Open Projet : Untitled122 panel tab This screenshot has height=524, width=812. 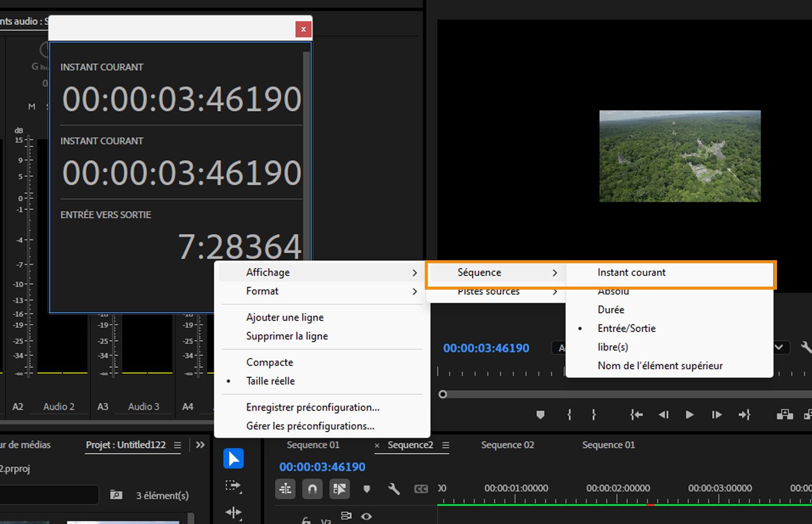(x=125, y=445)
